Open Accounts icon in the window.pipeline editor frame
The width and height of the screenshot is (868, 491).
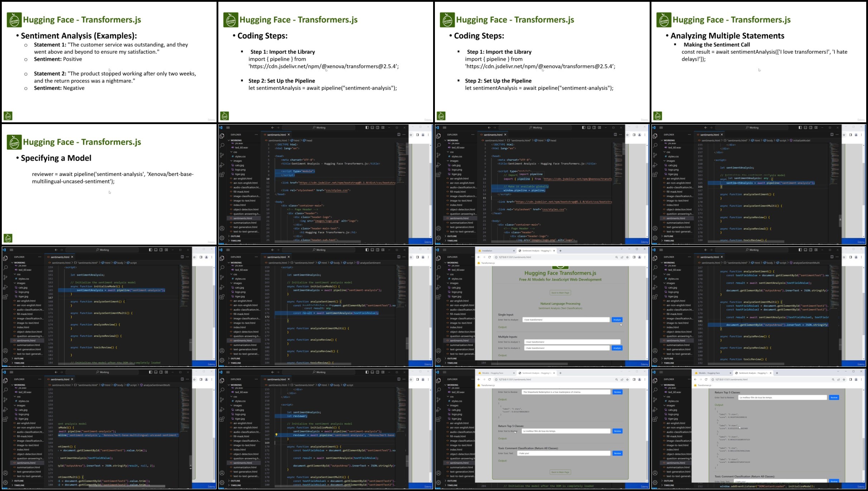coord(438,228)
